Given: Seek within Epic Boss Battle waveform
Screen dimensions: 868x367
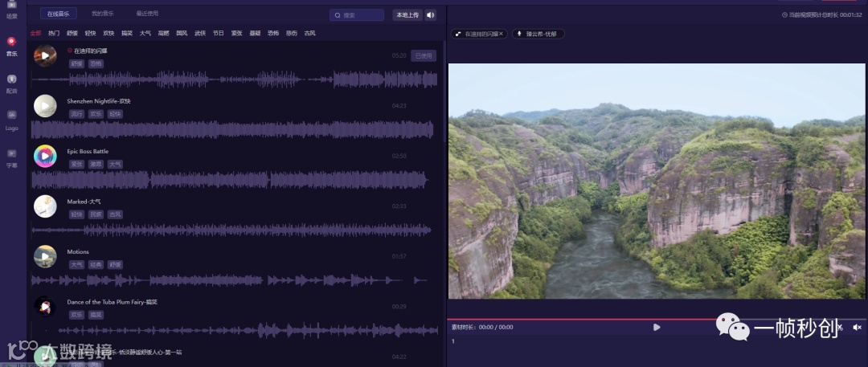Looking at the screenshot, I should click(x=230, y=180).
